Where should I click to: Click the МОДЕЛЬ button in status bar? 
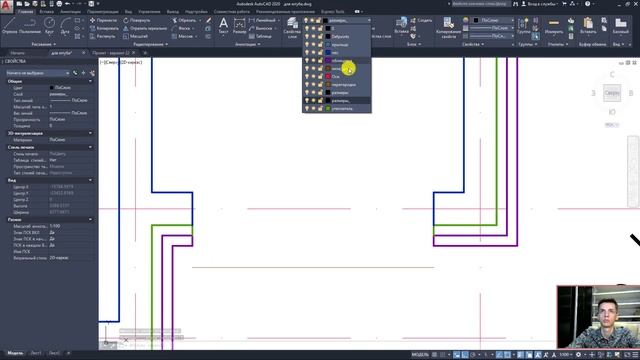[420, 355]
